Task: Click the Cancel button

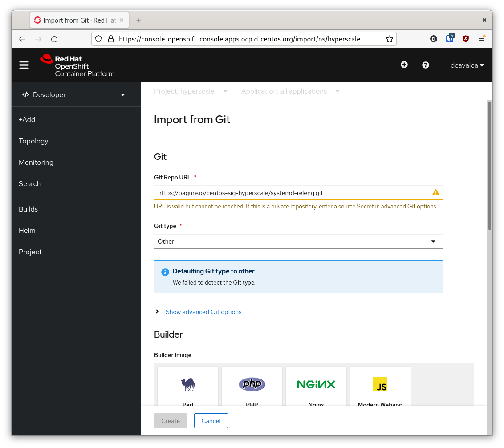Action: coord(211,421)
